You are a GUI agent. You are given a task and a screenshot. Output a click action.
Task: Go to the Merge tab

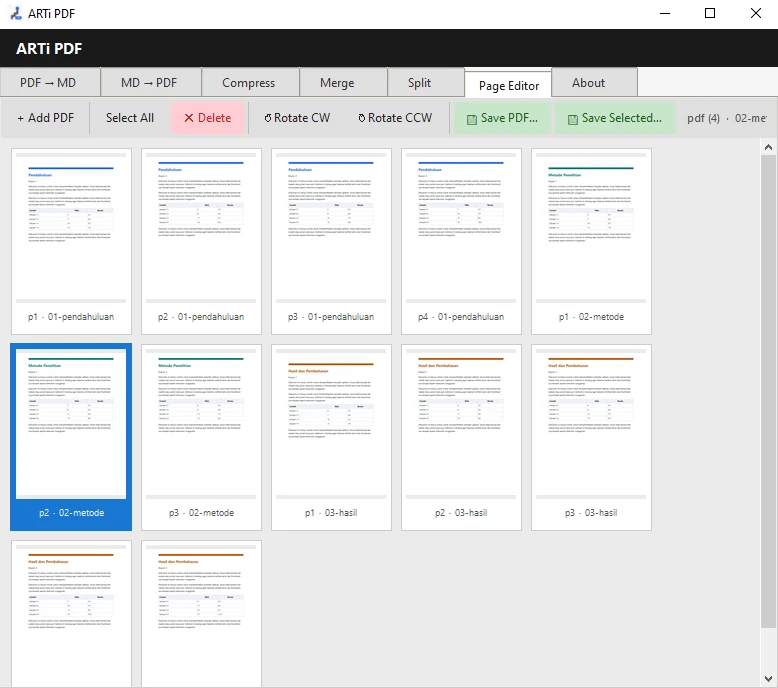343,83
